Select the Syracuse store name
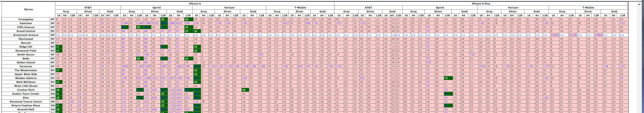 point(26,66)
